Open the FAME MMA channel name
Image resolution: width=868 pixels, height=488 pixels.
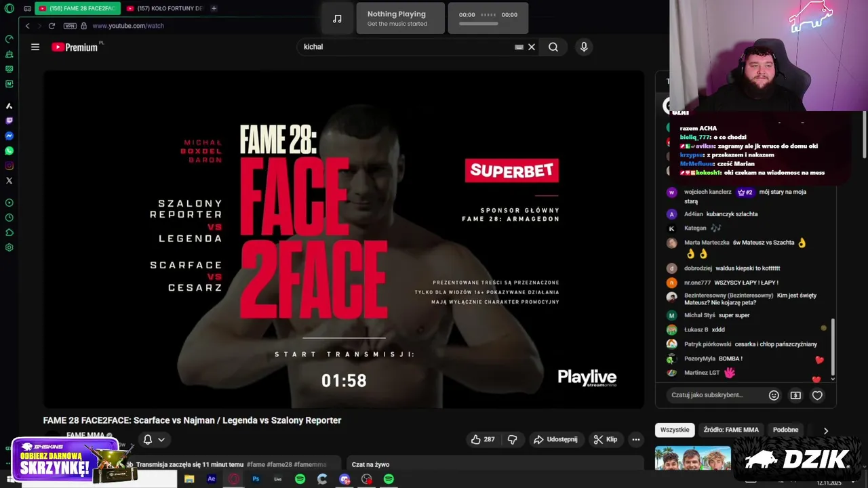85,435
